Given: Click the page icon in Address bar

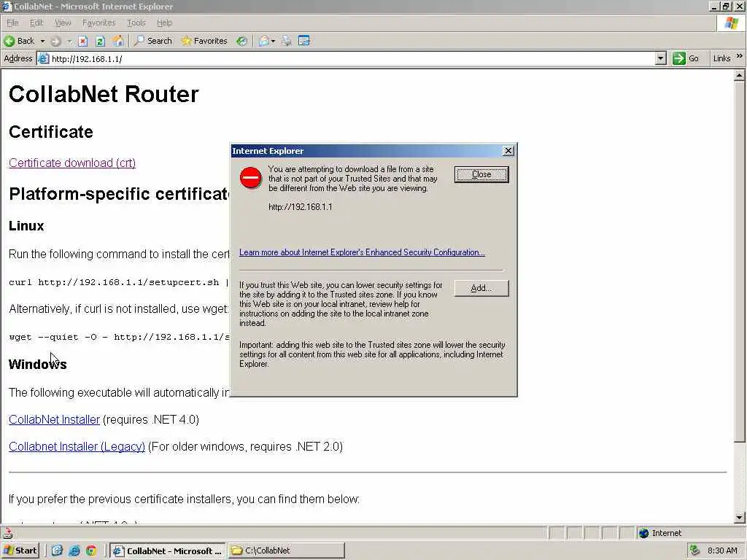Looking at the screenshot, I should pos(43,58).
